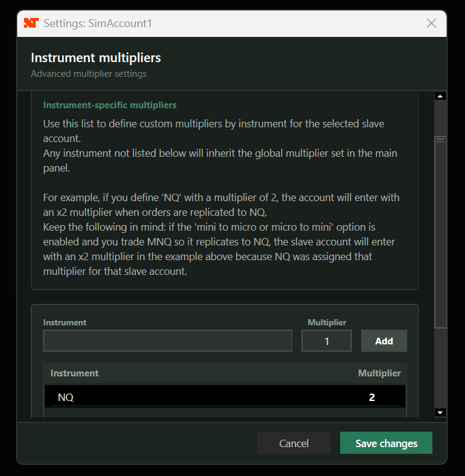Click the Instrument-specific multipliers heading

[109, 105]
